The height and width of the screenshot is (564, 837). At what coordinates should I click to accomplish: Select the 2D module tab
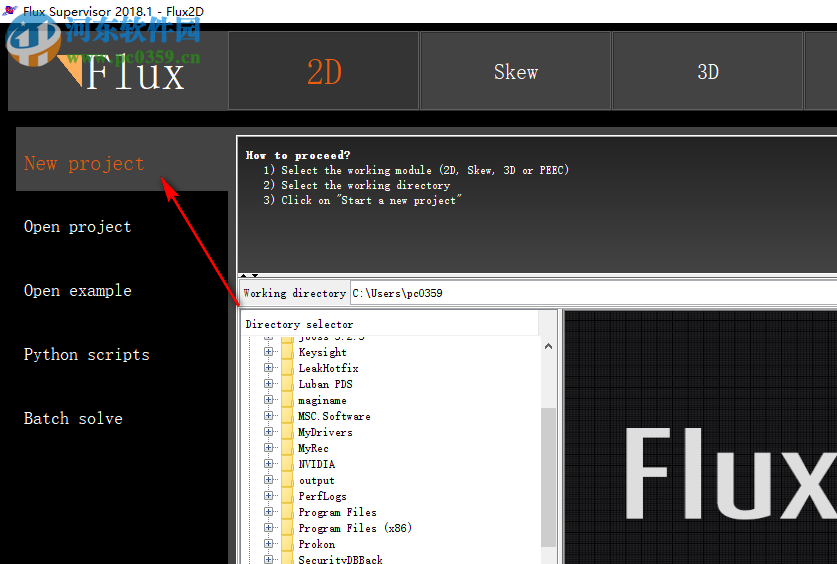323,71
